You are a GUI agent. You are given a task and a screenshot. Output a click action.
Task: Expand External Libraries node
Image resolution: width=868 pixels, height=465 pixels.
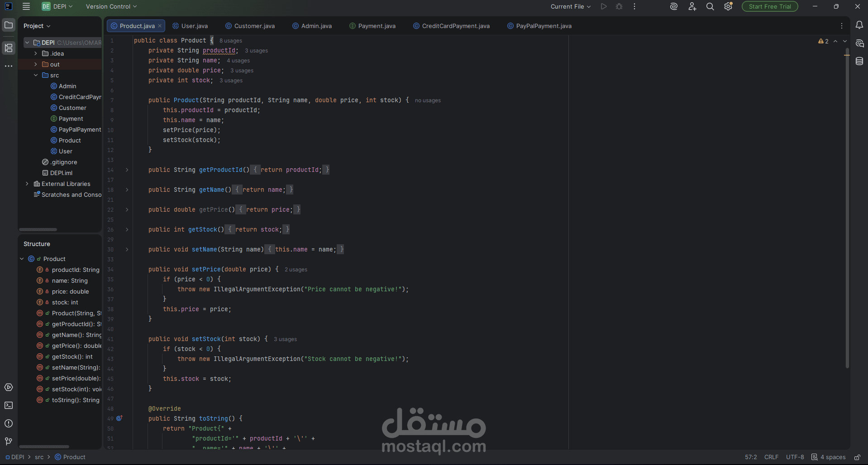[27, 184]
